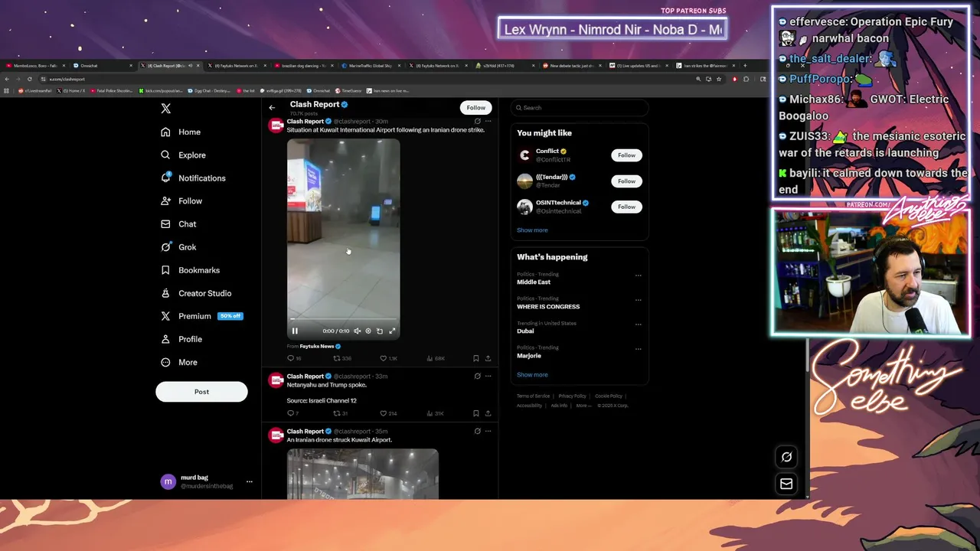Open Chat in the sidebar

tap(178, 223)
